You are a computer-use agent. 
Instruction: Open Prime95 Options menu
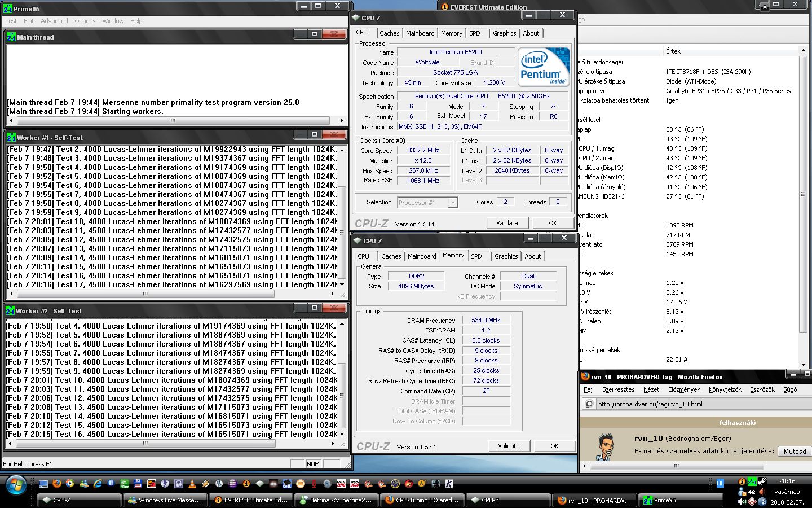point(85,21)
